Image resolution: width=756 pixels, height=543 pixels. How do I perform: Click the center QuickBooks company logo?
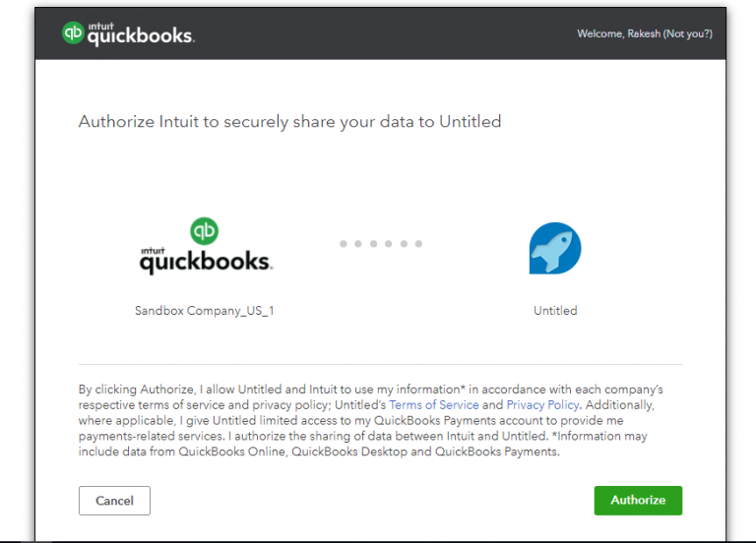(206, 246)
